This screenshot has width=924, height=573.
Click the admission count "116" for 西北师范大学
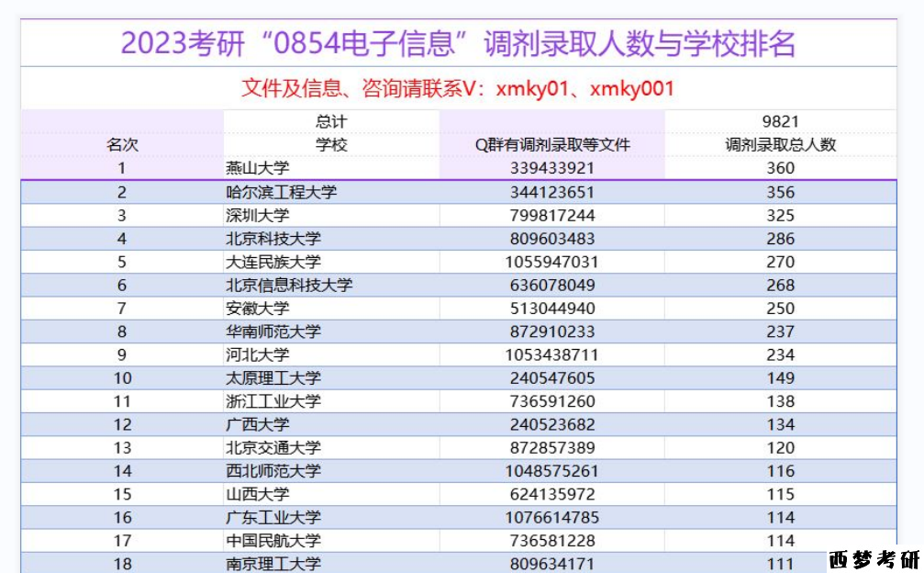pyautogui.click(x=780, y=471)
